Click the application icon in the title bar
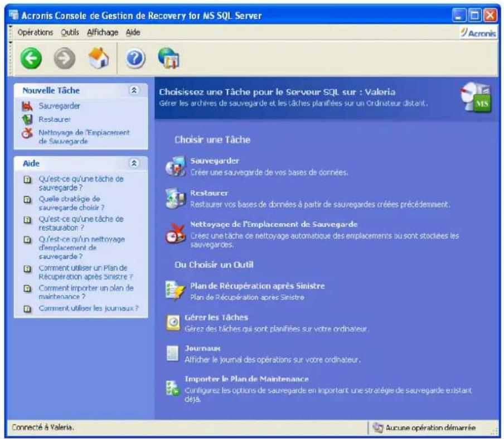 13,15
